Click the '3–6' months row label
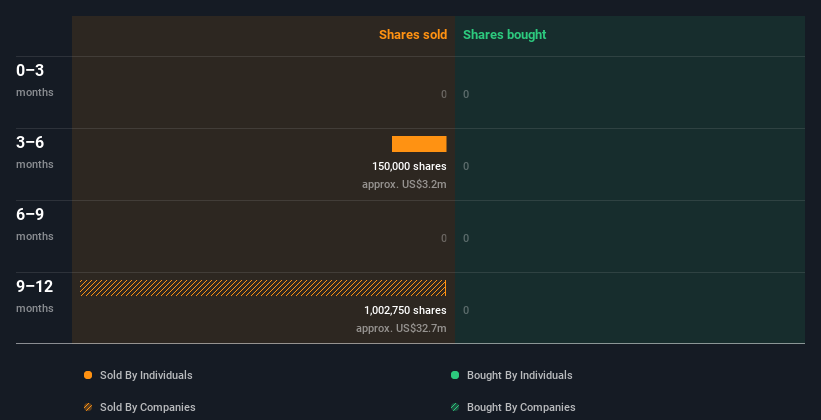Screen dimensions: 821x420 pyautogui.click(x=30, y=142)
